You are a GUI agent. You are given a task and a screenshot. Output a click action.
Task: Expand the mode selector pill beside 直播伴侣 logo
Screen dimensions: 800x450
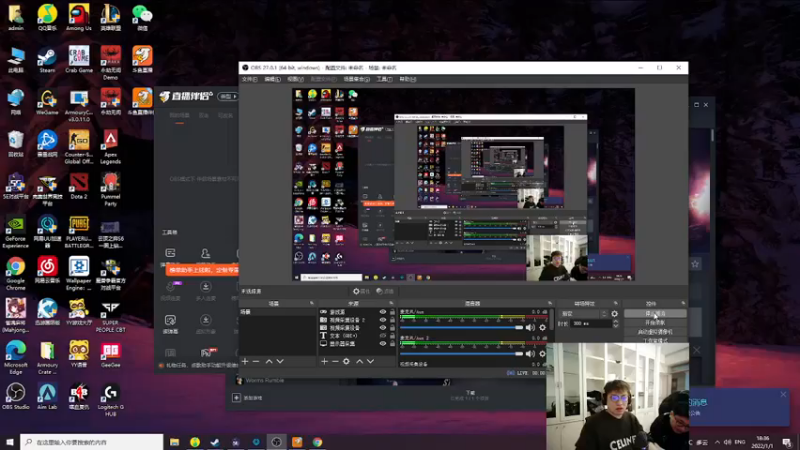pyautogui.click(x=227, y=96)
